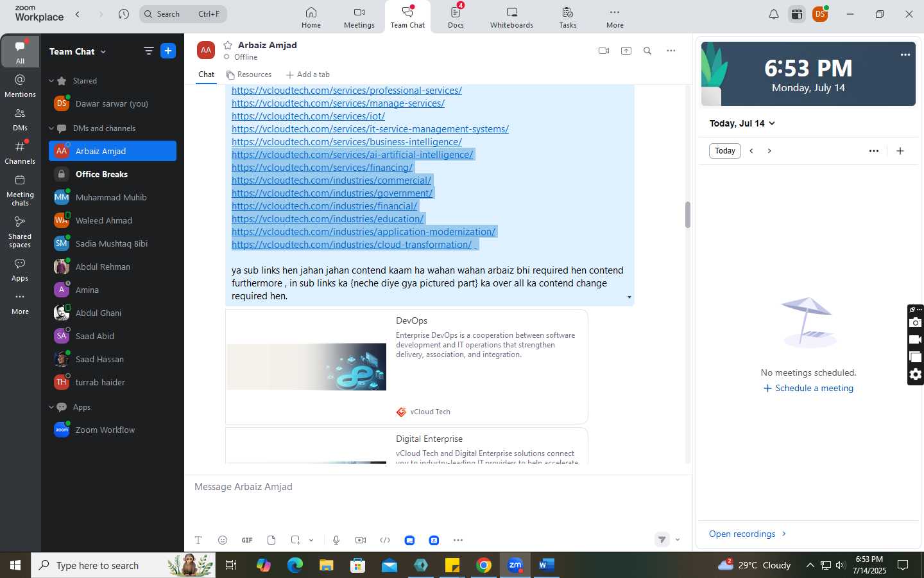Viewport: 924px width, 578px height.
Task: Click into the Search box
Action: (183, 13)
